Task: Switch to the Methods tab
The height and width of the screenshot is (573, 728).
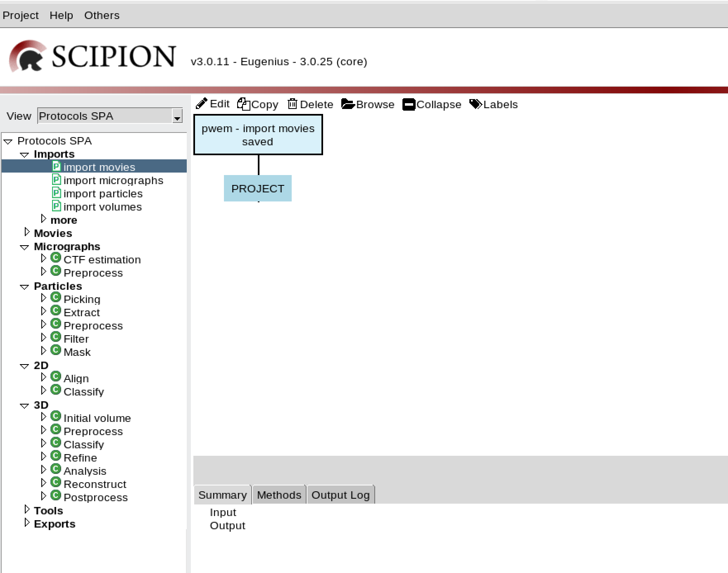Action: pos(278,495)
